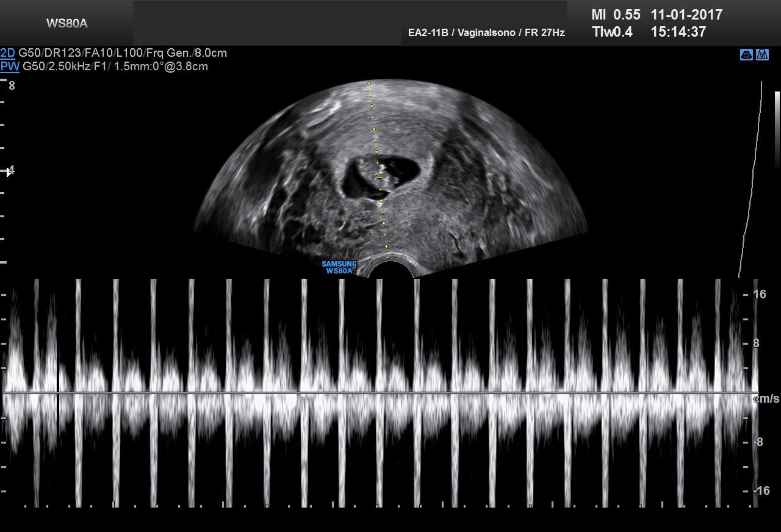This screenshot has height=532, width=781.
Task: Click the velocity scale value 8
Action: coord(756,343)
